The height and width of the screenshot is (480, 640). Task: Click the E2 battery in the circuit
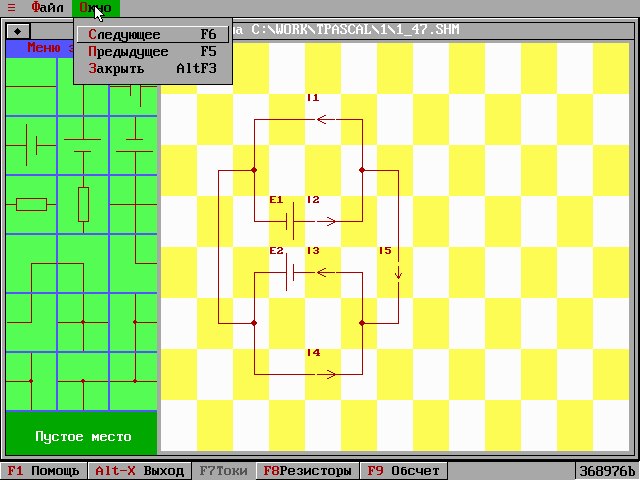coord(288,271)
